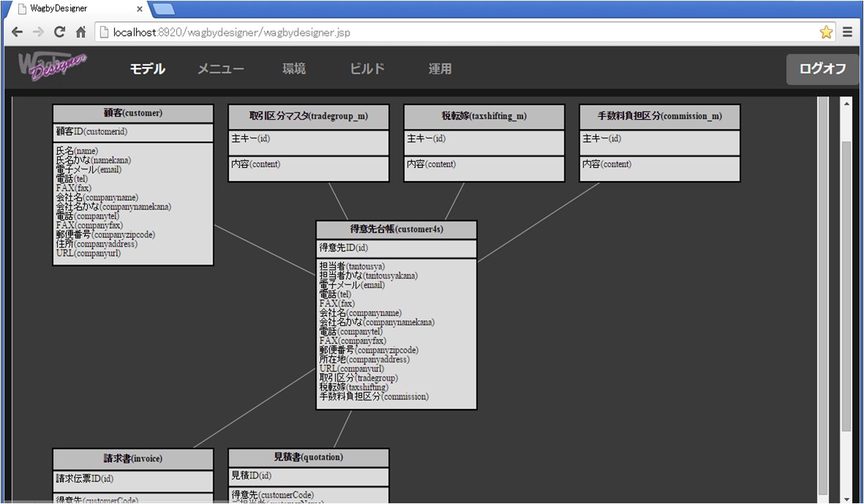
Task: Click 主キー(id) in the tradegroup_m box
Action: click(251, 139)
